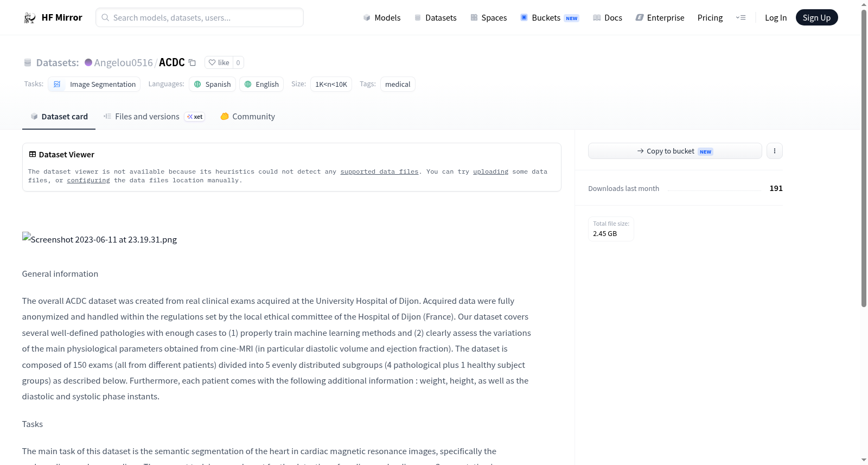868x465 pixels.
Task: Follow the configuring link
Action: [88, 180]
